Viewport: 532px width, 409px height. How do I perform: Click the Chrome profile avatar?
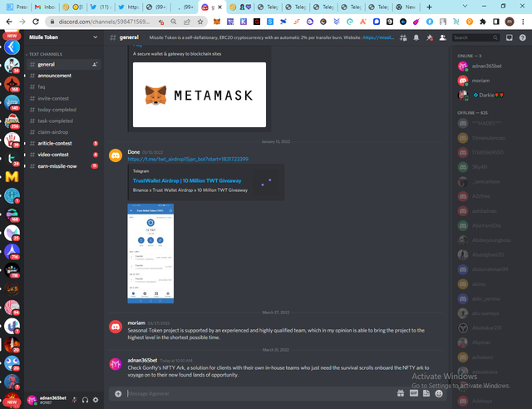[510, 22]
